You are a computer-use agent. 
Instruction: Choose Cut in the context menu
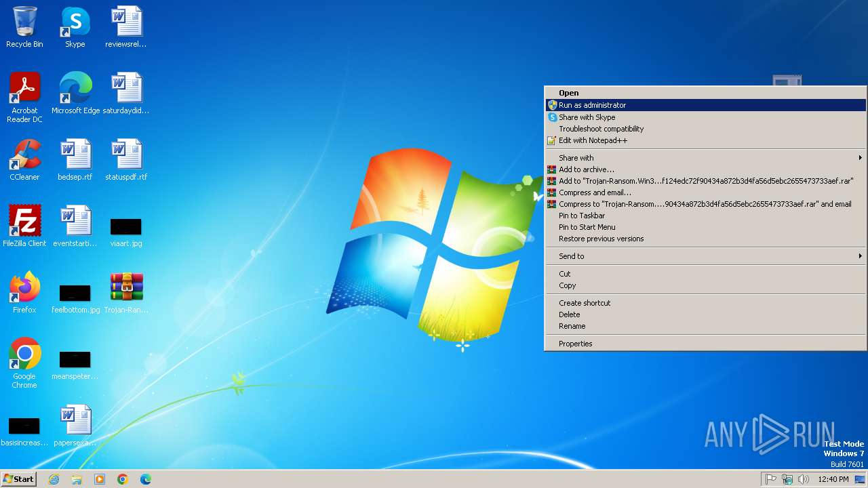[x=705, y=274]
